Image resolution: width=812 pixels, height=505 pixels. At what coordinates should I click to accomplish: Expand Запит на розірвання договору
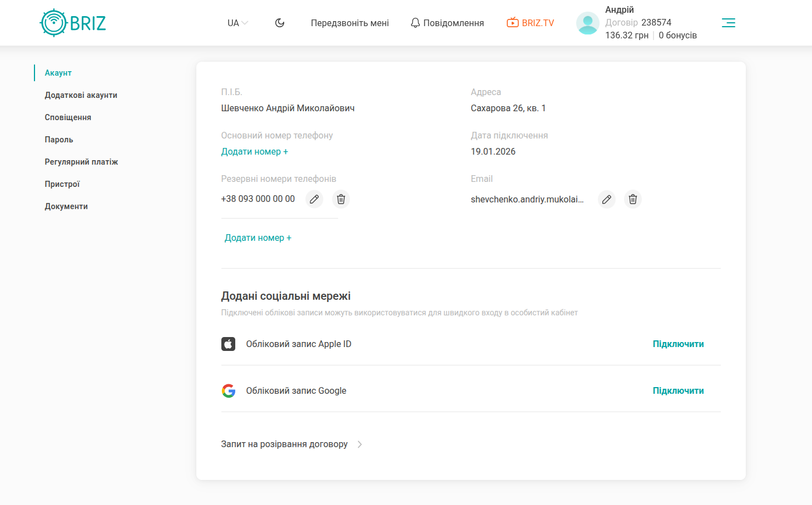pyautogui.click(x=291, y=444)
